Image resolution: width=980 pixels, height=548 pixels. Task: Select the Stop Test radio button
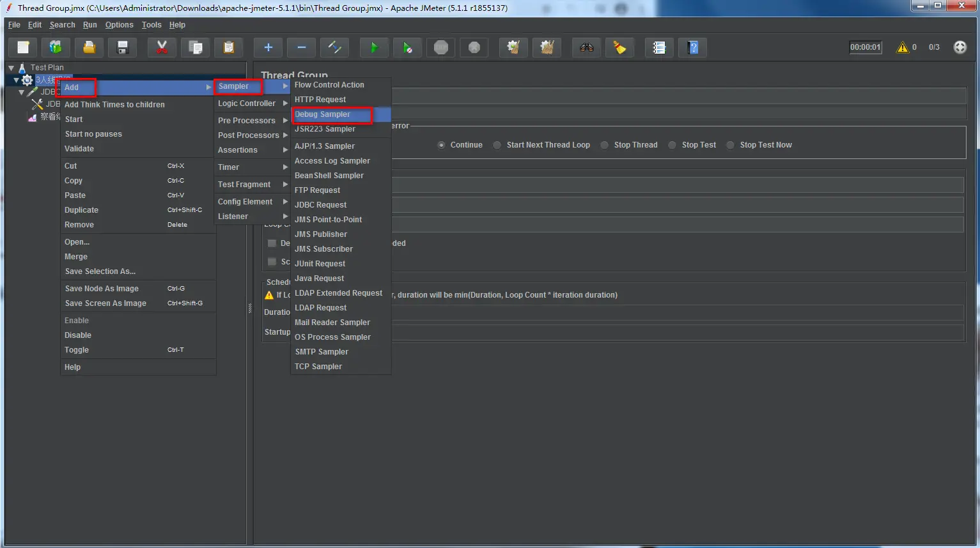tap(672, 145)
